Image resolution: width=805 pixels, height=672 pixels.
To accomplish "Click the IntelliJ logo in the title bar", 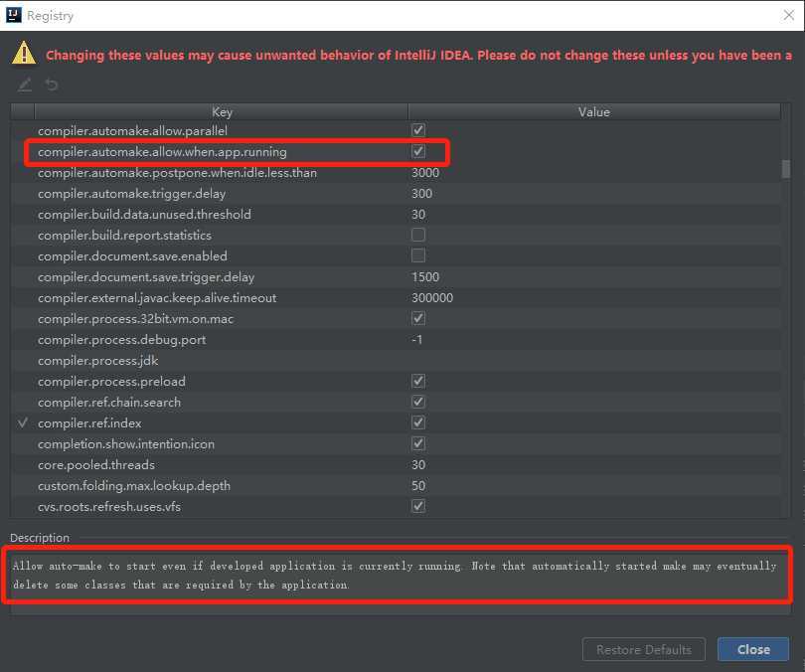I will pyautogui.click(x=13, y=15).
